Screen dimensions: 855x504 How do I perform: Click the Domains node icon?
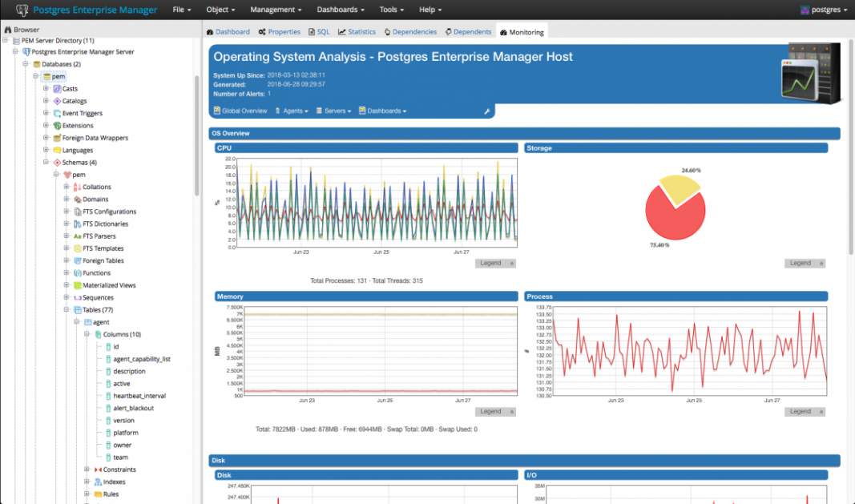tap(78, 199)
